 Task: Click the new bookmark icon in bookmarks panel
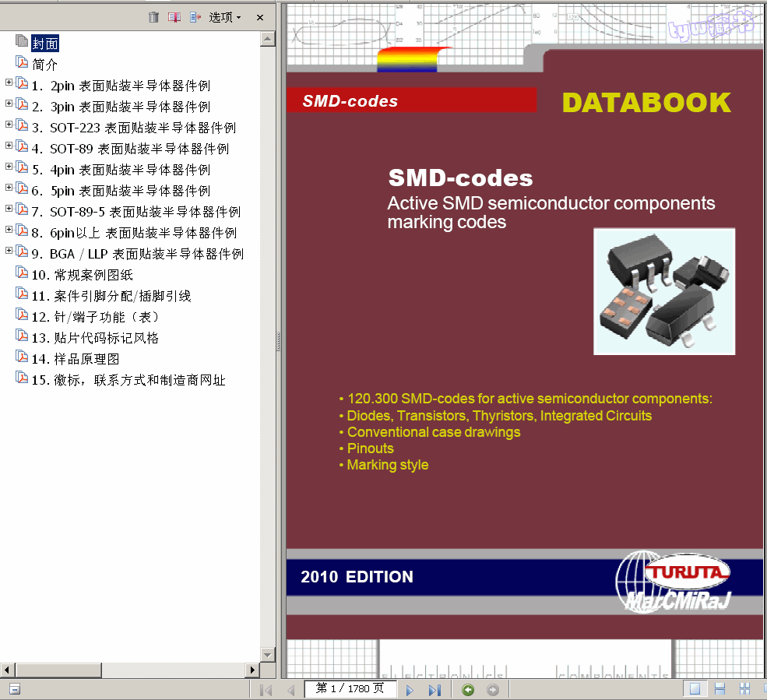pos(175,16)
